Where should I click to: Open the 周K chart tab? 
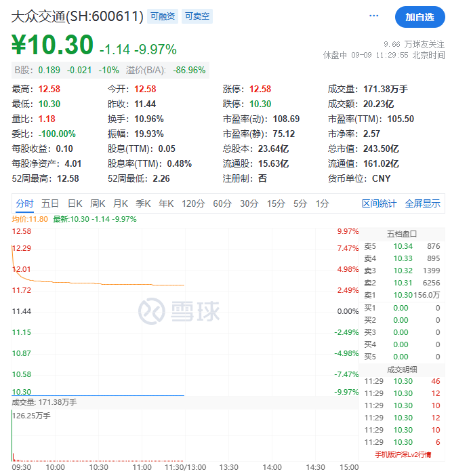pos(98,203)
